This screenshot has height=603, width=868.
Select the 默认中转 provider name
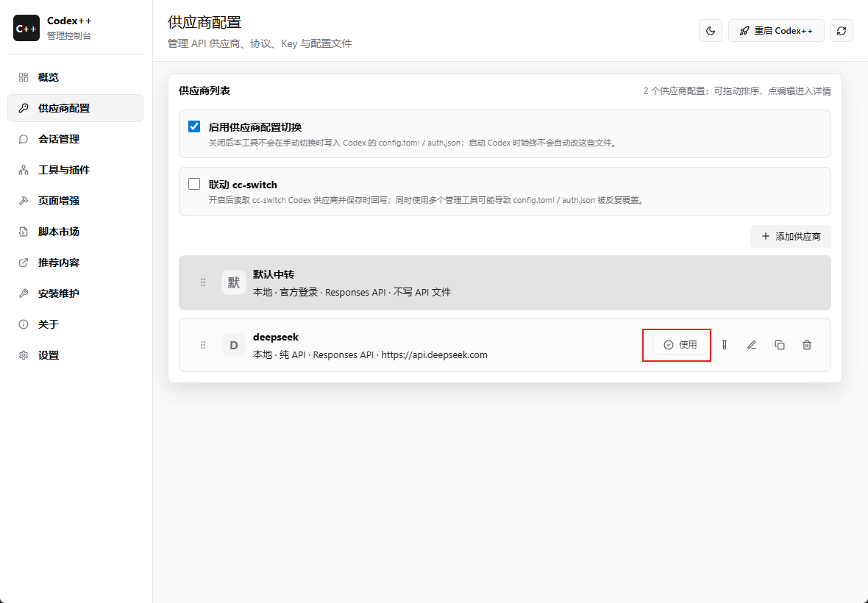[274, 274]
